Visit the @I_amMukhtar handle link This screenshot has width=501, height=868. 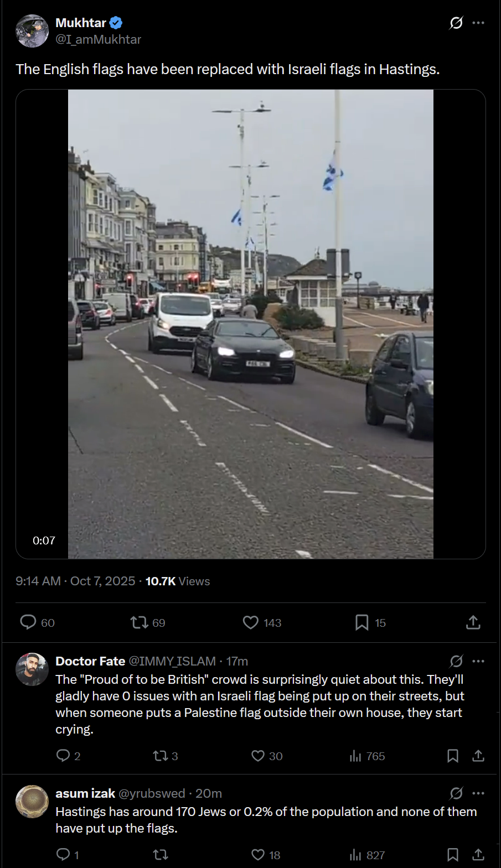click(x=98, y=39)
